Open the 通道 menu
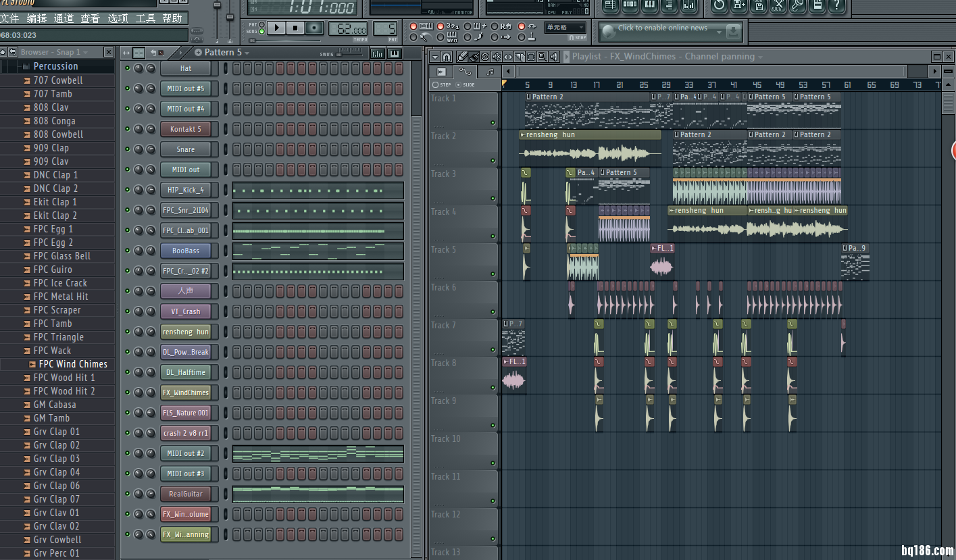The height and width of the screenshot is (560, 956). (x=64, y=18)
